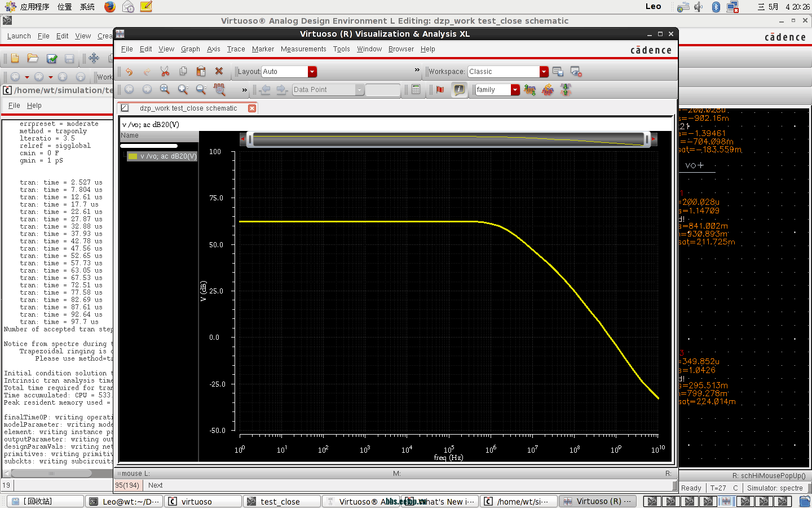Click the Zoom Fit magnifier icon

click(165, 90)
